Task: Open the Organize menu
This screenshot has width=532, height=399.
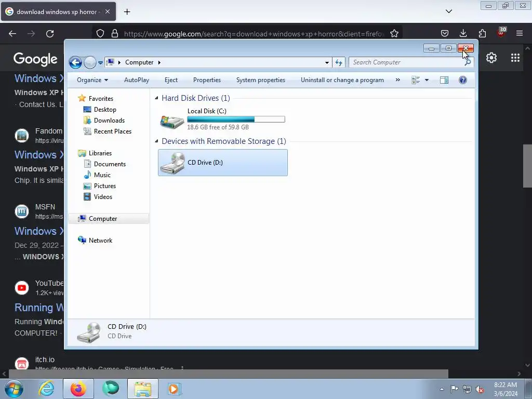Action: 92,80
